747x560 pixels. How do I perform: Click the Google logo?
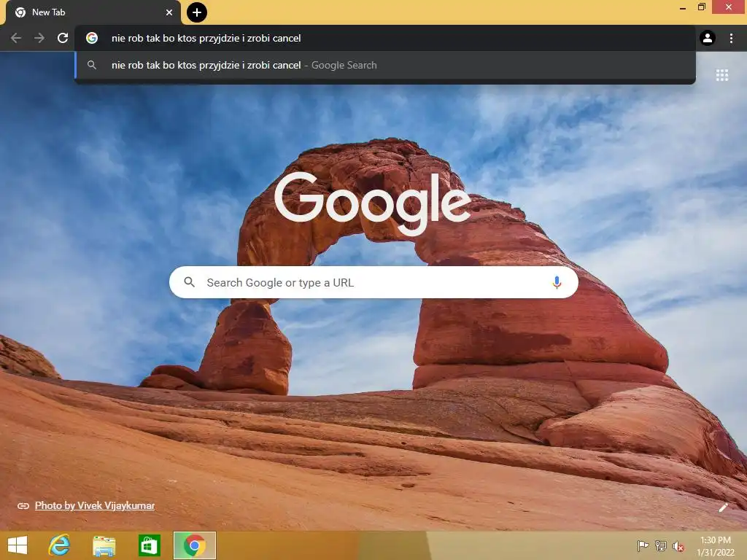coord(373,203)
